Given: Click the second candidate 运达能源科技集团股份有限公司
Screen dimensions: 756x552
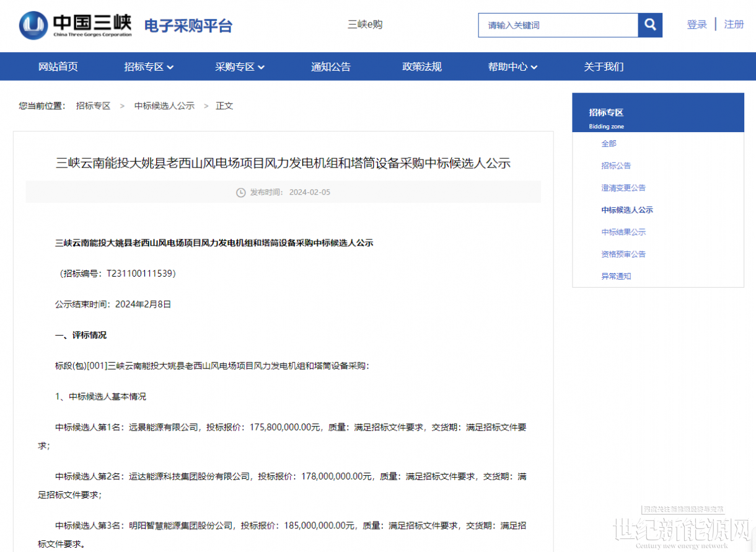Looking at the screenshot, I should coord(190,477).
